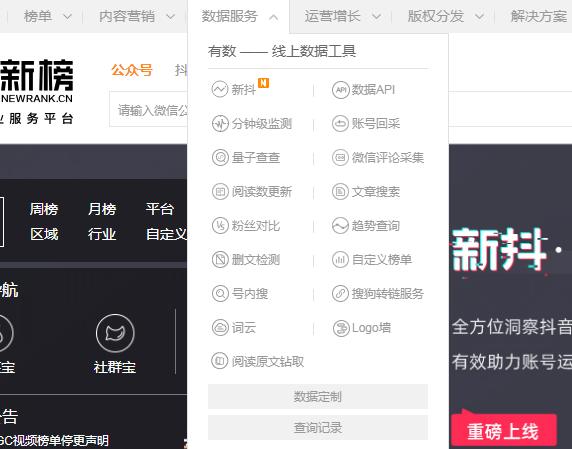Open 社群宝 via its round icon
This screenshot has height=449, width=572.
click(115, 333)
